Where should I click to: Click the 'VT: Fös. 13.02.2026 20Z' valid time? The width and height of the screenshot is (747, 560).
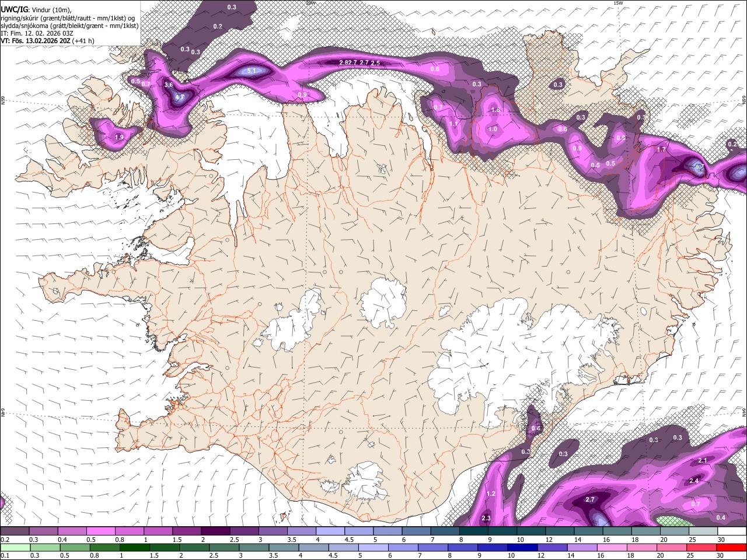point(36,41)
